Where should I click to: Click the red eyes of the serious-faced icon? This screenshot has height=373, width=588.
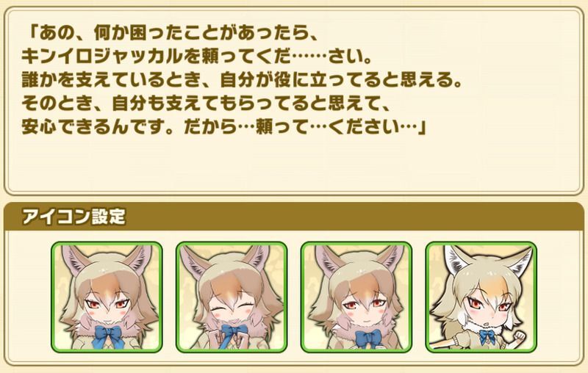pos(107,304)
